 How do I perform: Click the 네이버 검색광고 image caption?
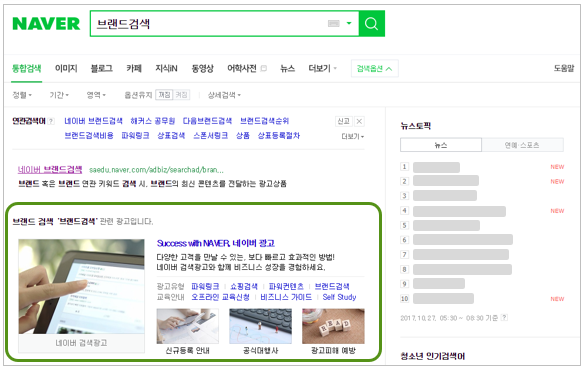point(81,343)
